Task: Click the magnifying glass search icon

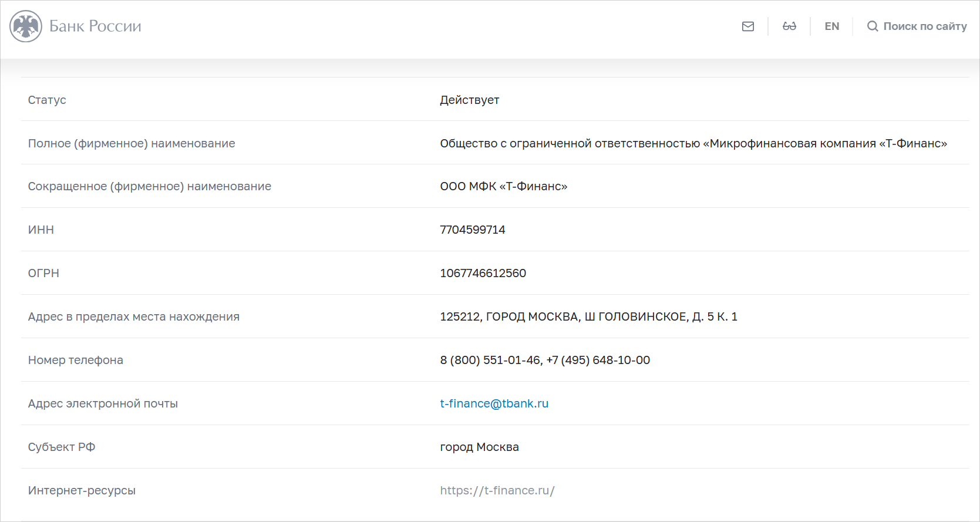Action: tap(873, 26)
